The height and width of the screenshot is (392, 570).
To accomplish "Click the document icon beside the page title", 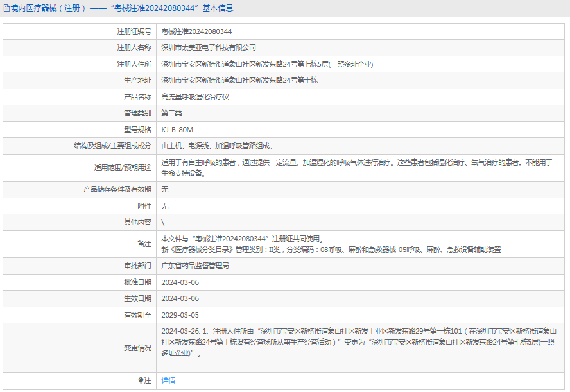I will 6,8.
